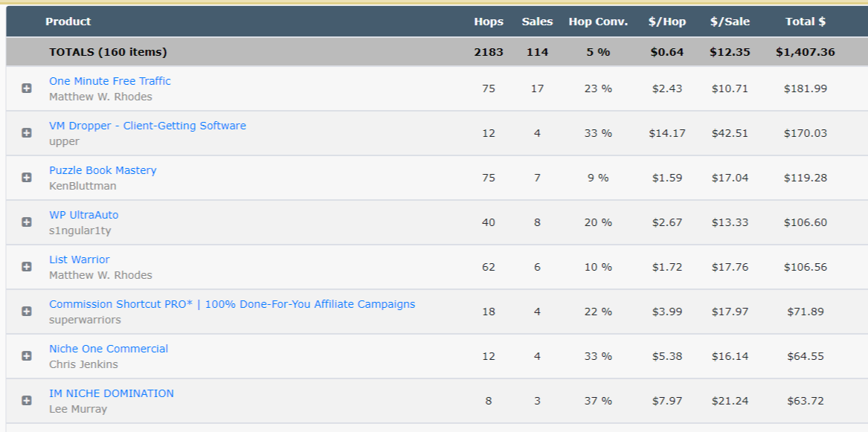The height and width of the screenshot is (432, 868).
Task: Select vendor name Lee Murray
Action: 78,409
